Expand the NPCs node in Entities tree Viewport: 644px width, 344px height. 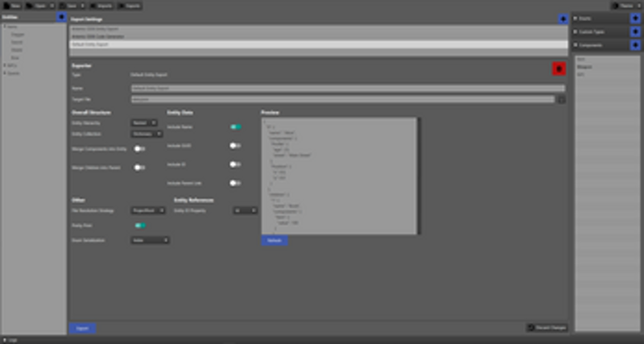(x=5, y=65)
